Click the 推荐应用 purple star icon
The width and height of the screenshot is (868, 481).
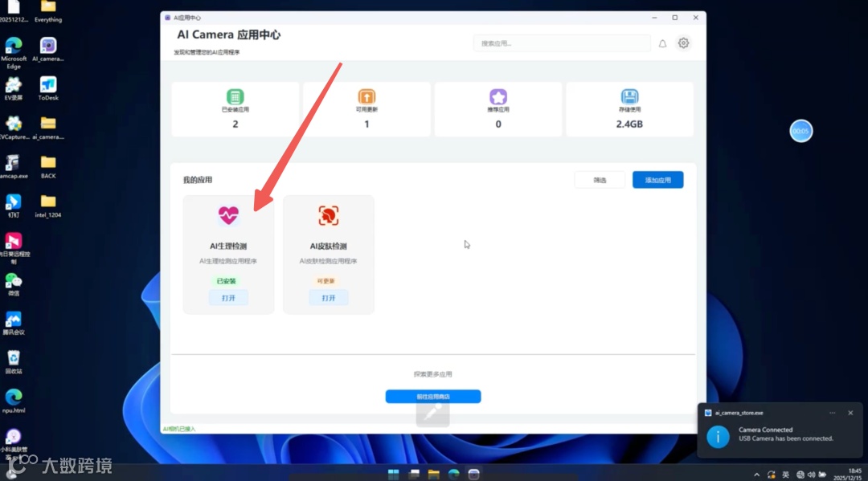pyautogui.click(x=498, y=96)
